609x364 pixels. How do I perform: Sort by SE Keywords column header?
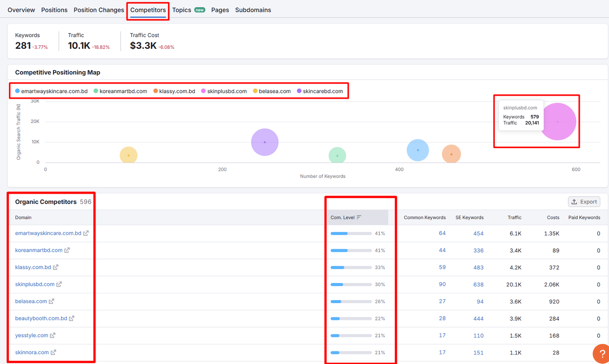(x=470, y=218)
